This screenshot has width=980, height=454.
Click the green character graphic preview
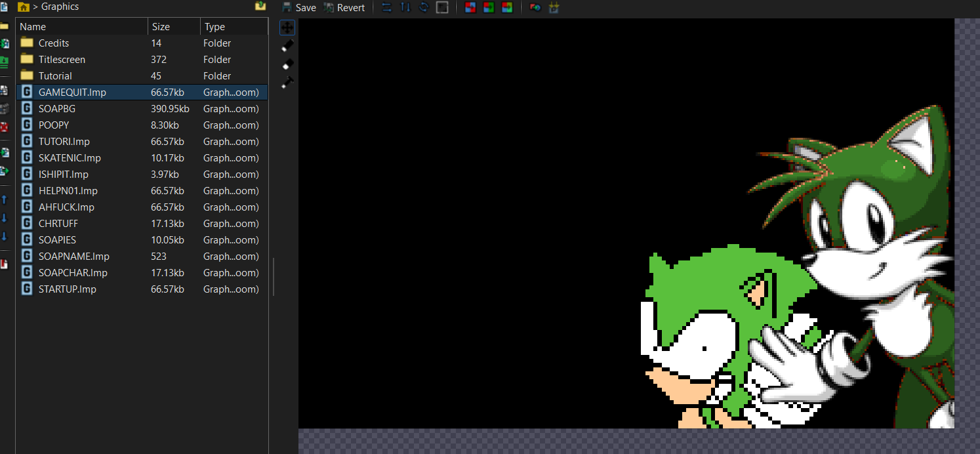626,224
